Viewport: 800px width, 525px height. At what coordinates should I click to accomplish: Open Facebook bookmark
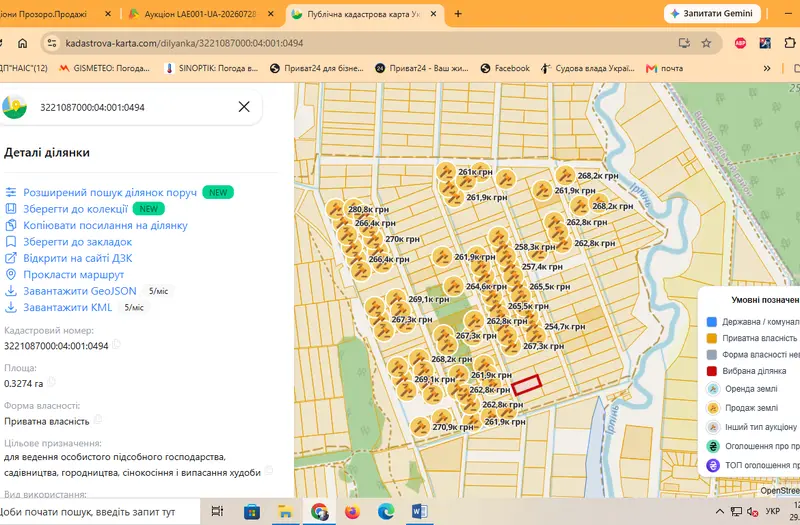pyautogui.click(x=505, y=68)
